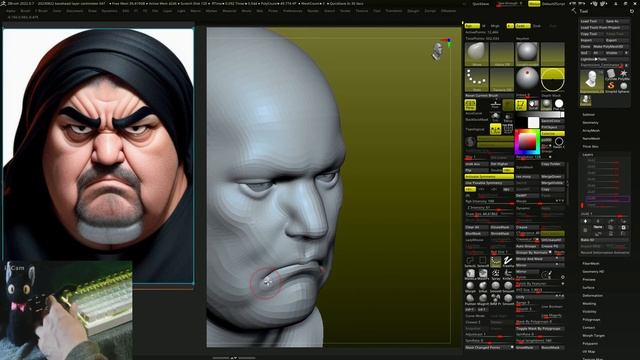
Task: Expand the Geometry subpalette
Action: (x=590, y=122)
